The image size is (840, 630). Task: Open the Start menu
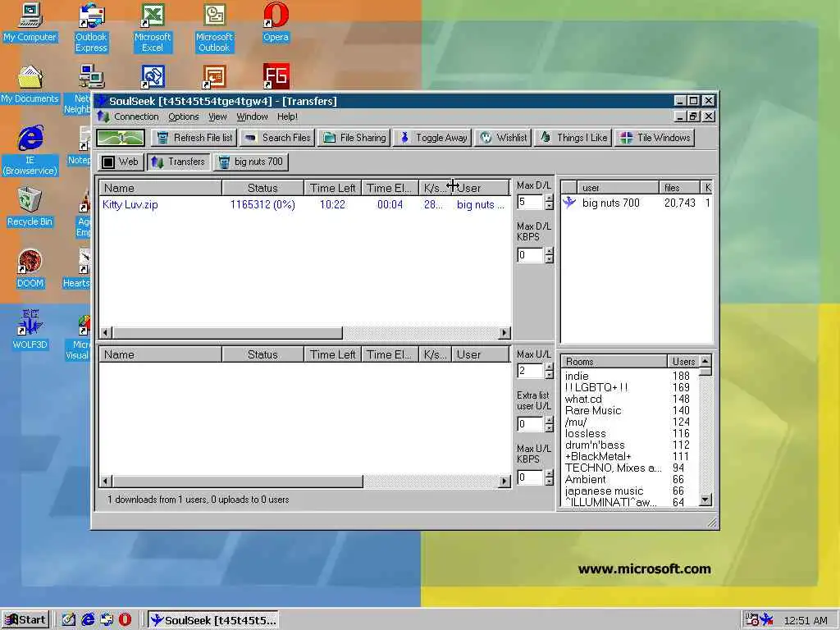[25, 620]
